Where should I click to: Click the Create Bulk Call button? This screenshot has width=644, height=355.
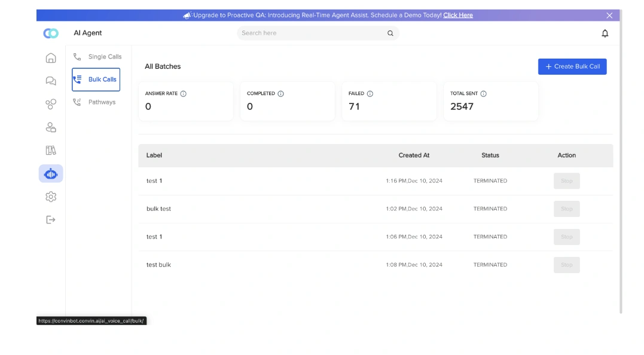(x=572, y=66)
